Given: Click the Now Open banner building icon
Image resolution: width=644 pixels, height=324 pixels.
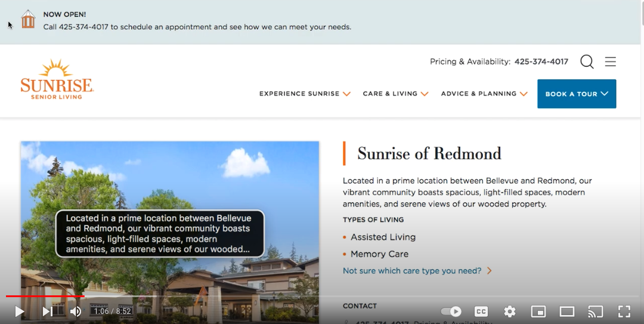Looking at the screenshot, I should (x=28, y=19).
